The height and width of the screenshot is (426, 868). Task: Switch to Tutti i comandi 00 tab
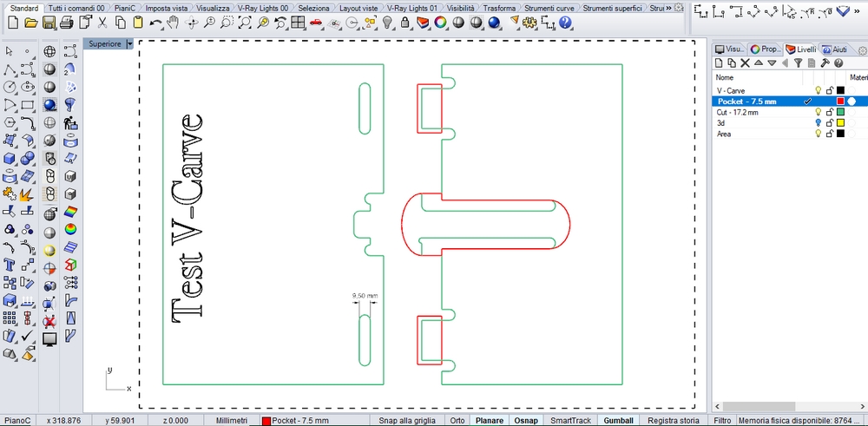pyautogui.click(x=76, y=9)
